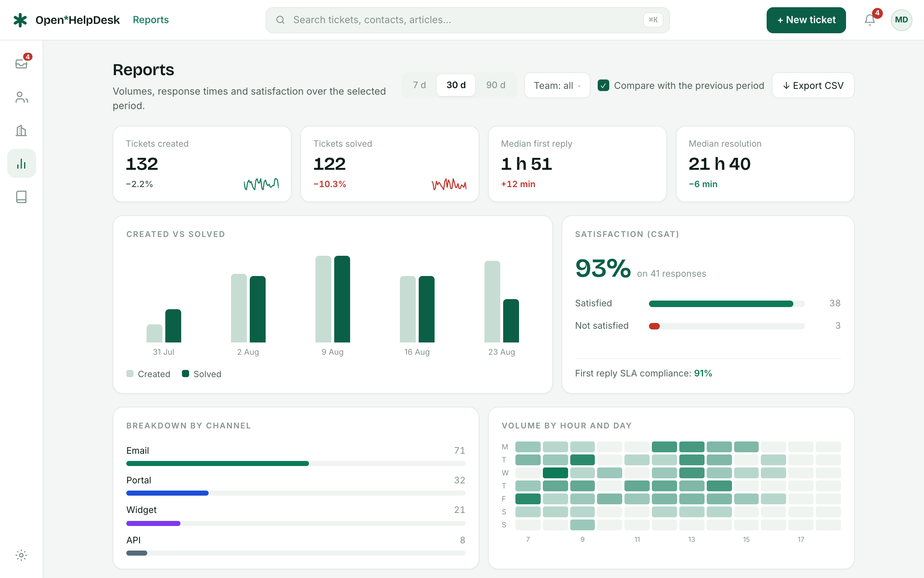Click the 'Breakdown by channel' heading
The image size is (924, 578).
pos(189,426)
